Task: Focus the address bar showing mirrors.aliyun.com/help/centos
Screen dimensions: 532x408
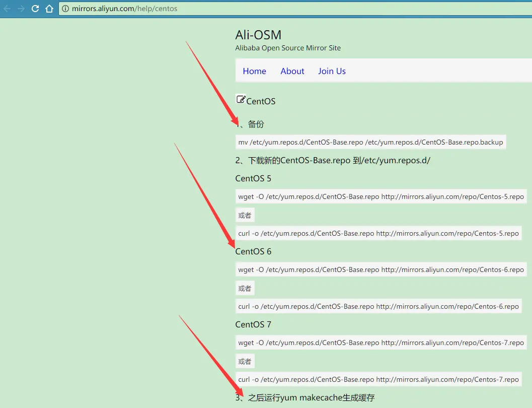Action: [295, 9]
